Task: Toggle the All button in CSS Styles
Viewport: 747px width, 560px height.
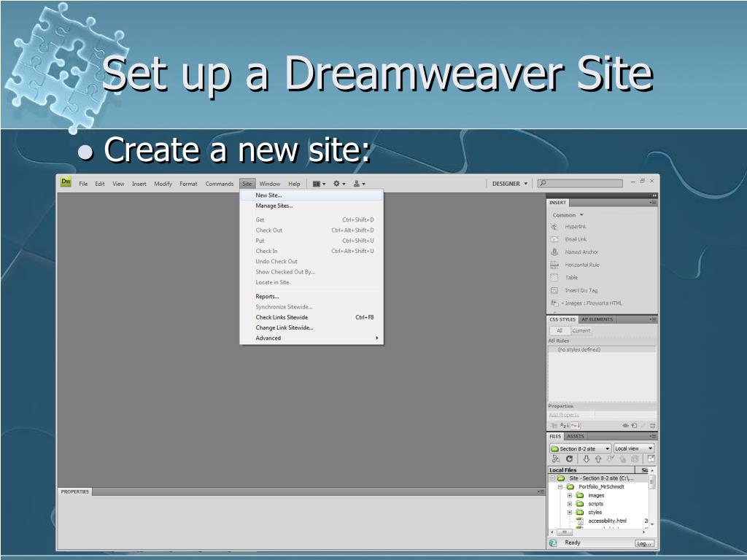Action: (560, 330)
